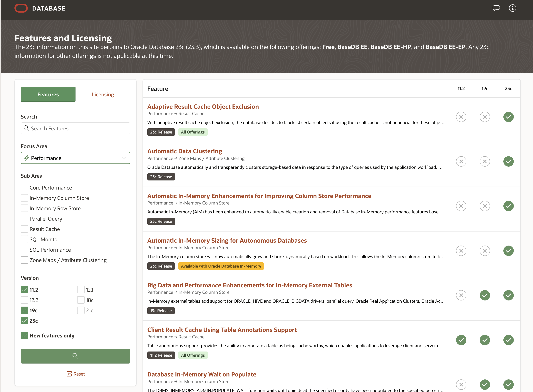
Task: Open Database In-Memory Wait on Populate link
Action: (x=201, y=374)
